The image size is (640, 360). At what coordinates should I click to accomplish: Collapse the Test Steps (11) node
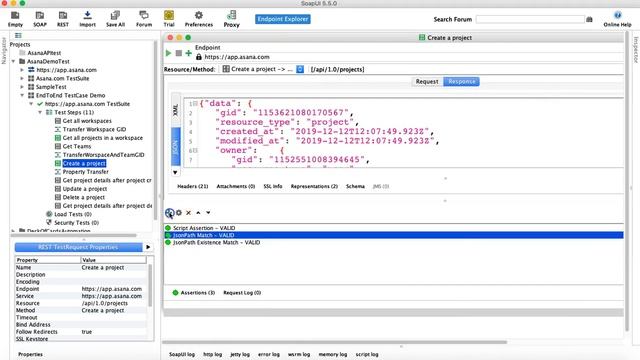pos(40,112)
